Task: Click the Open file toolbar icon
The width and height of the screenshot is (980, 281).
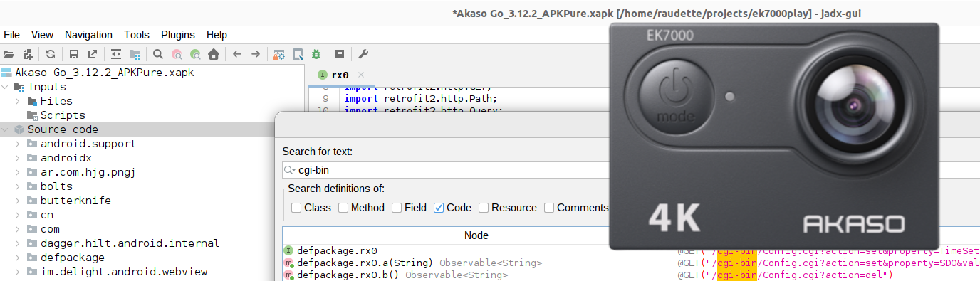Action: tap(9, 54)
